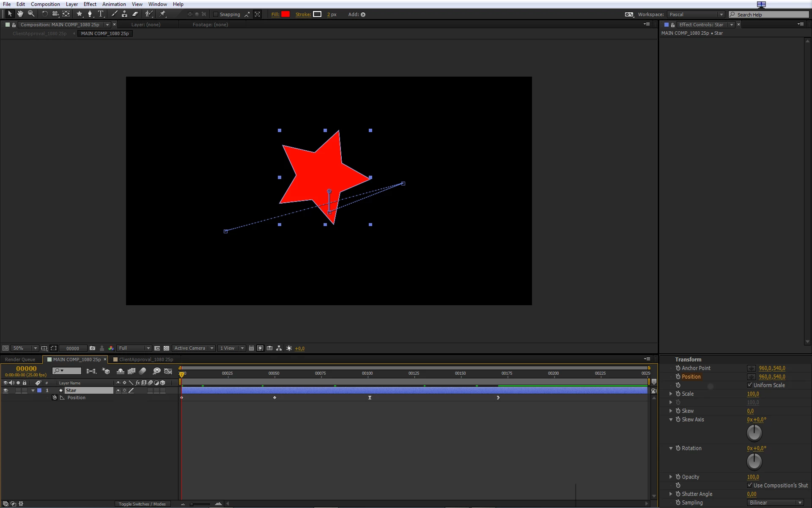Click the Take Snapshot camera icon

(x=92, y=348)
